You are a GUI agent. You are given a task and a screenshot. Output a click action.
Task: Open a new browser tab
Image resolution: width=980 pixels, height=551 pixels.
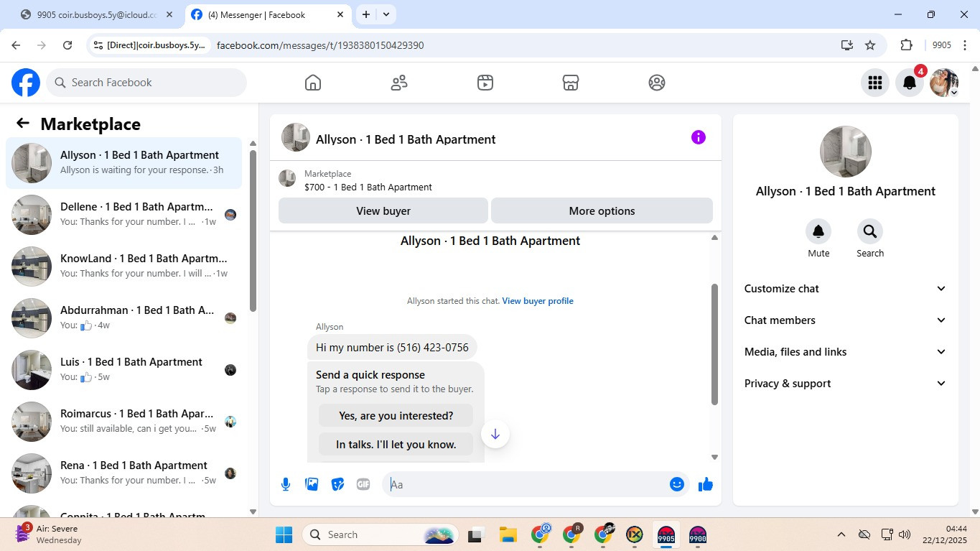tap(366, 14)
